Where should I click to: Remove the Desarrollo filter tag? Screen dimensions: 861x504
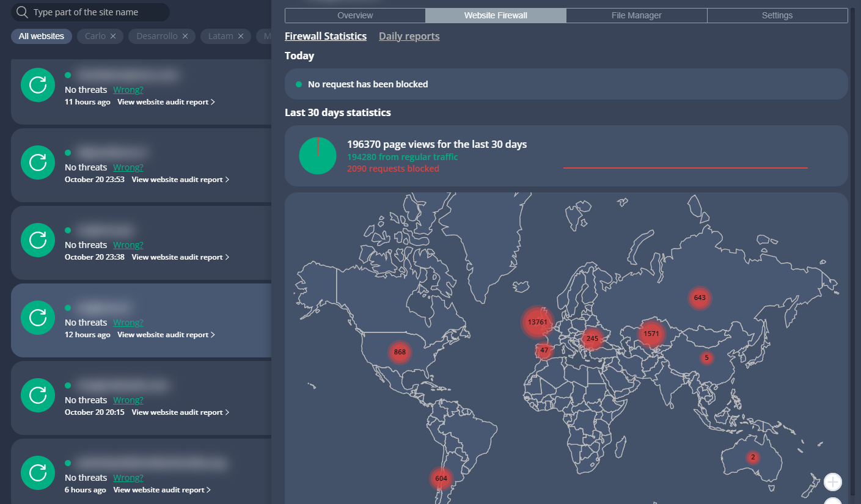185,37
